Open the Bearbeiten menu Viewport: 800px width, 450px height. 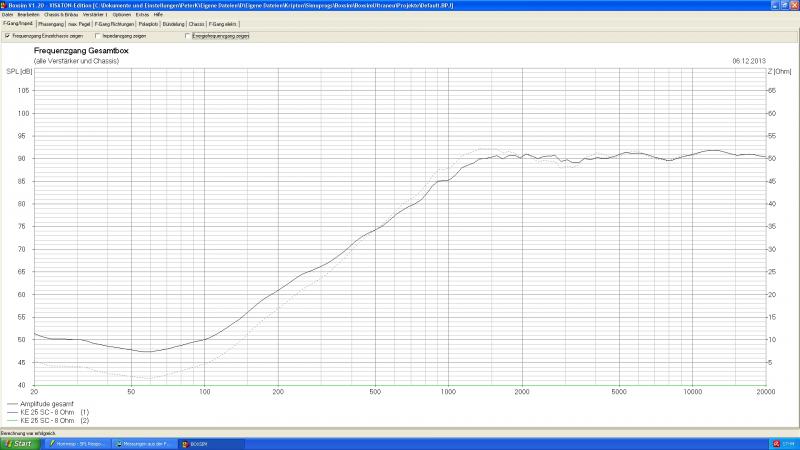tap(26, 15)
